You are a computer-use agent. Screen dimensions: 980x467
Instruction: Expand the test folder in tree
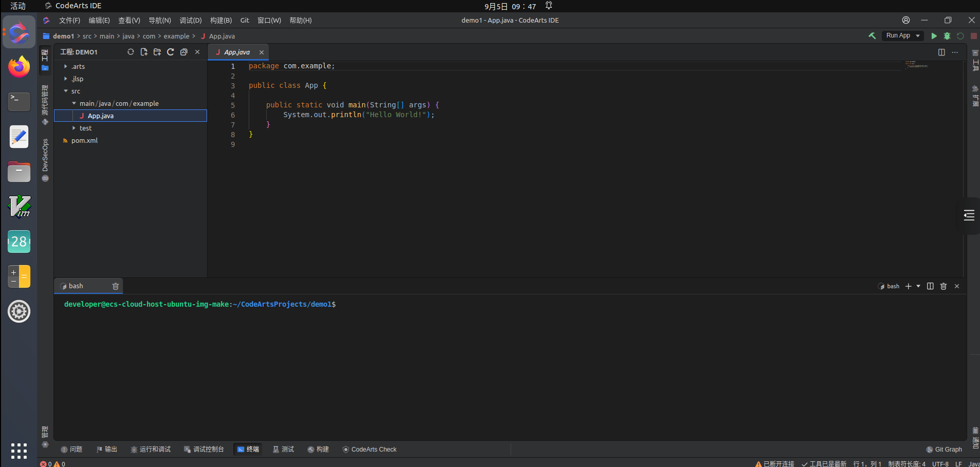coord(85,128)
